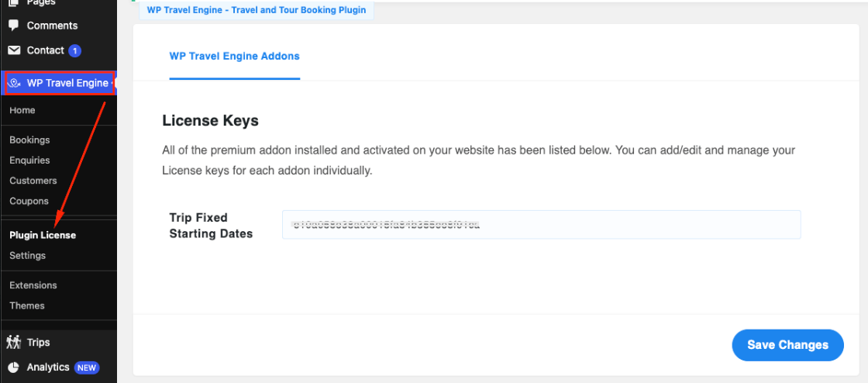The height and width of the screenshot is (383, 868).
Task: Go to WP Travel Engine Home
Action: (x=22, y=110)
